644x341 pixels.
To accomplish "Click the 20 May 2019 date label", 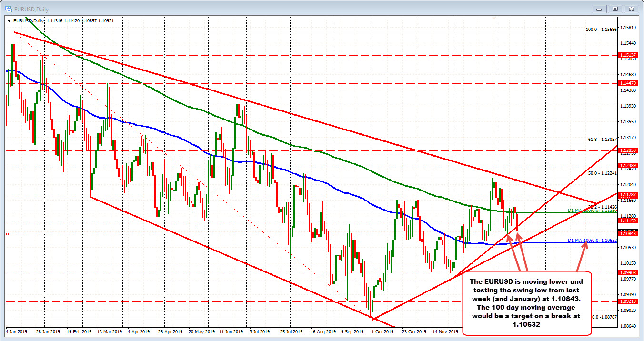I will point(201,331).
